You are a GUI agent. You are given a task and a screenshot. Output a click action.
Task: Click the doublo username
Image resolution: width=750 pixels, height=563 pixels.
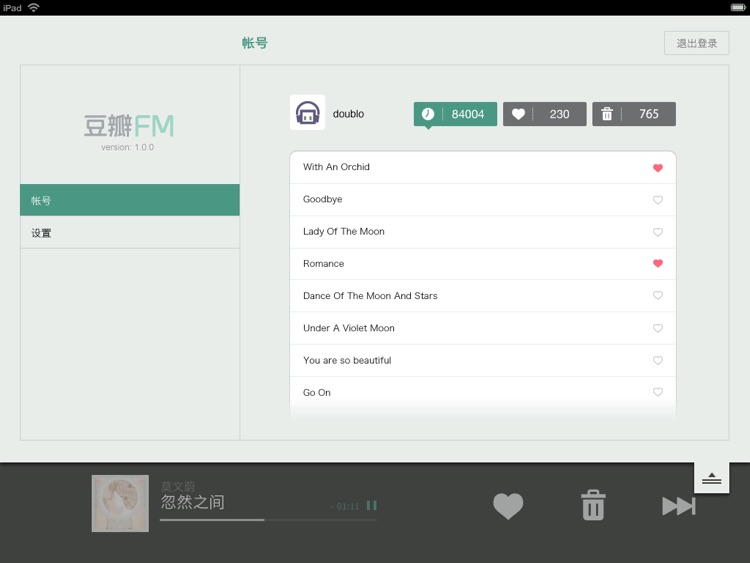coord(348,114)
